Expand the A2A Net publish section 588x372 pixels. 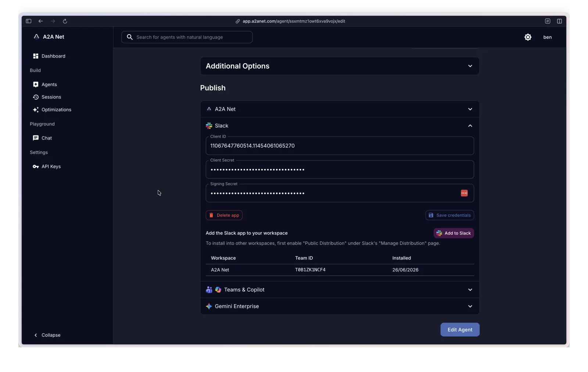[x=340, y=109]
